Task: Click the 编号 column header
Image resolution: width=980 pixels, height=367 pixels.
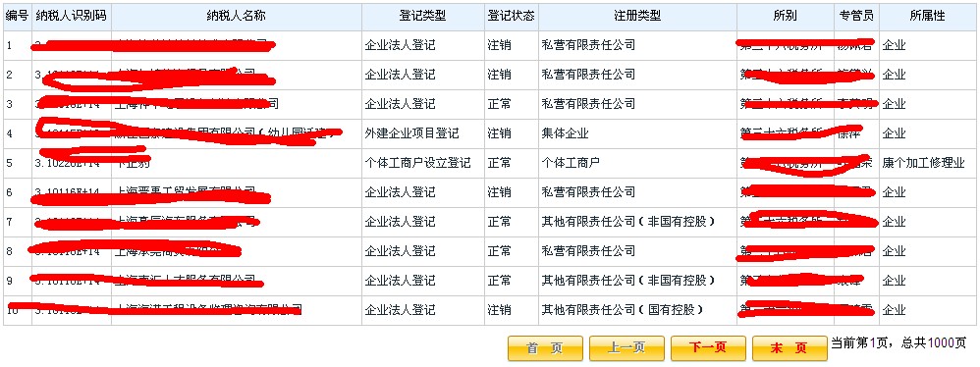Action: click(x=18, y=17)
